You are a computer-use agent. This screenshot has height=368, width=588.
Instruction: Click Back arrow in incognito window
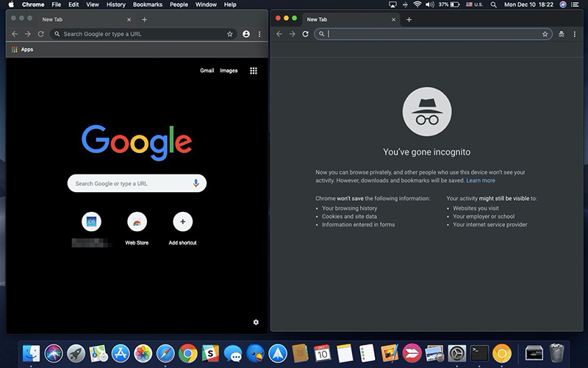(x=279, y=34)
